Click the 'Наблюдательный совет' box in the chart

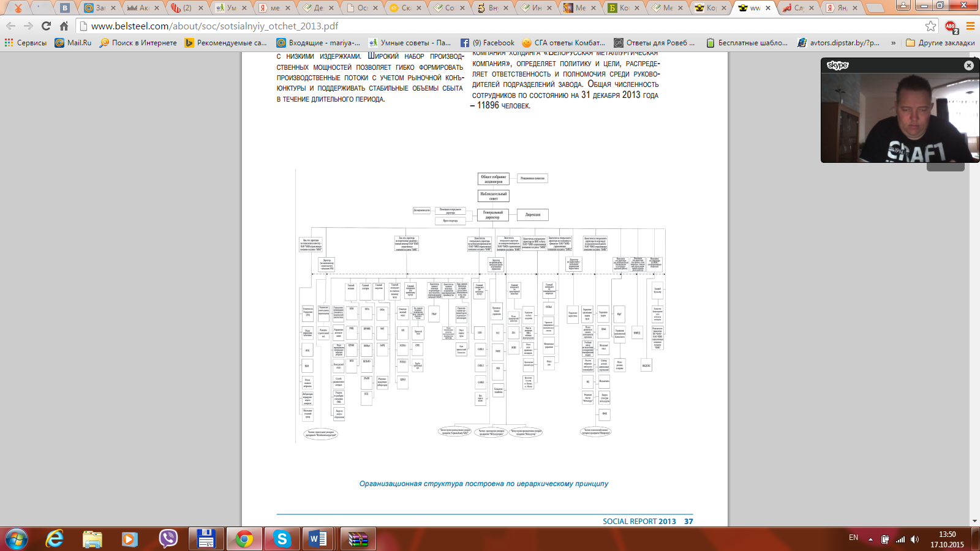point(494,196)
